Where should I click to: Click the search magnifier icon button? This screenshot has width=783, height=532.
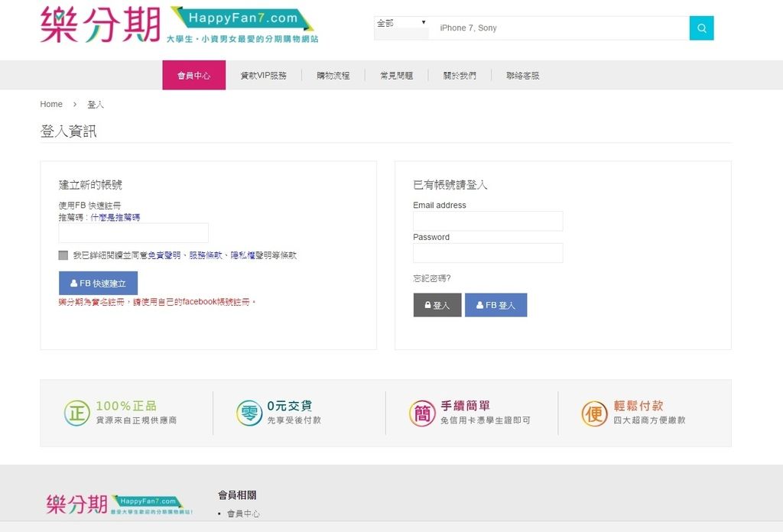pyautogui.click(x=701, y=28)
